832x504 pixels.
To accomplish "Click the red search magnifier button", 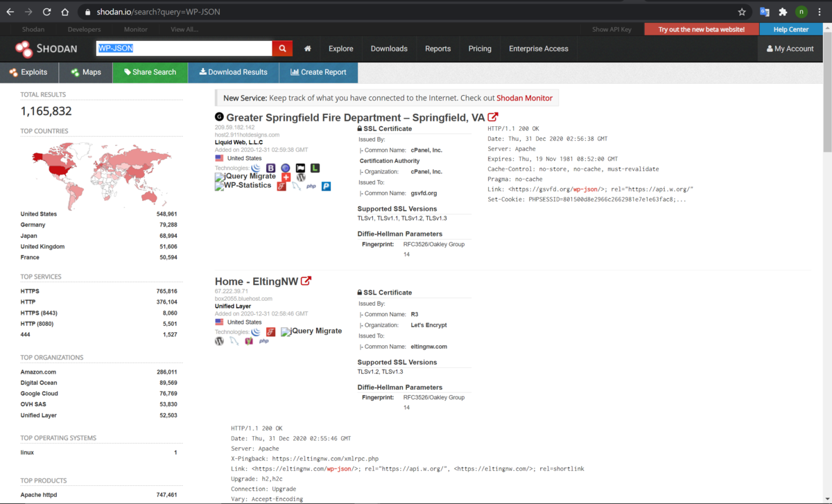I will [282, 49].
